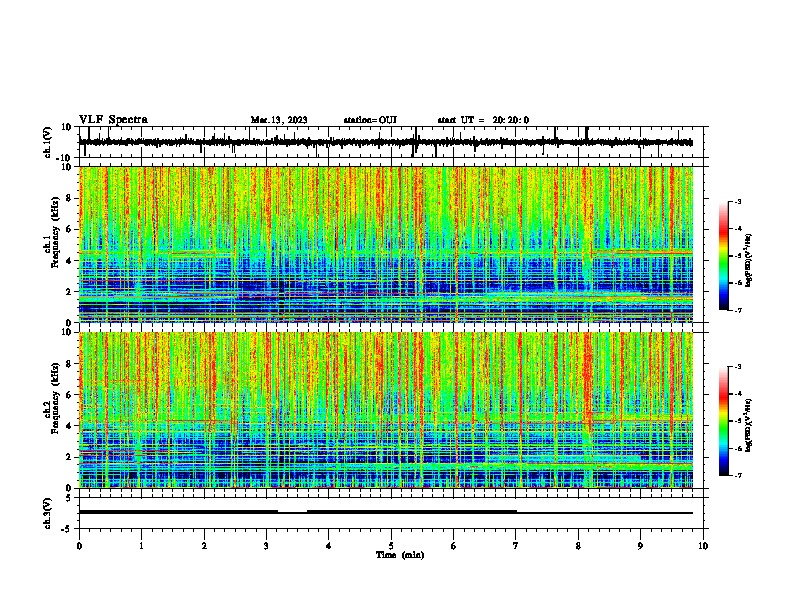Viewport: 792px width, 612px height.
Task: Click the "ch.3(V)" bottom axis label
Action: 48,513
